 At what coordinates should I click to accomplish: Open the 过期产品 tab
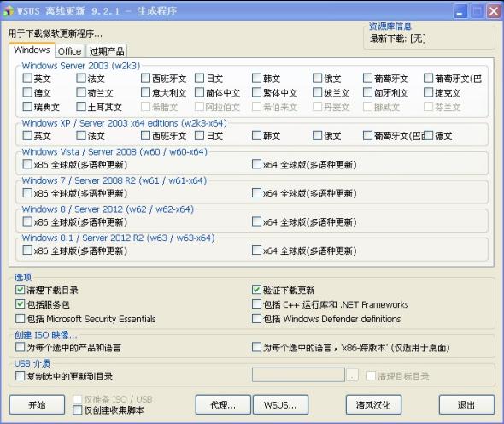pyautogui.click(x=107, y=50)
